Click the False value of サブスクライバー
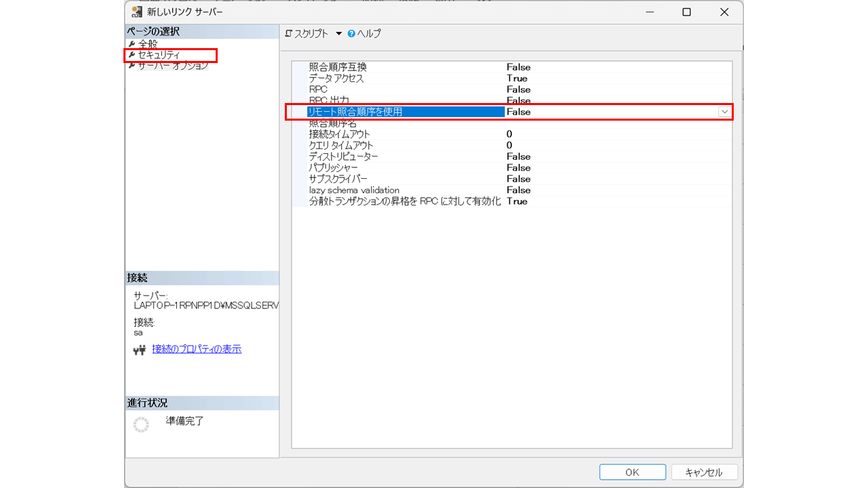This screenshot has height=488, width=868. (519, 179)
